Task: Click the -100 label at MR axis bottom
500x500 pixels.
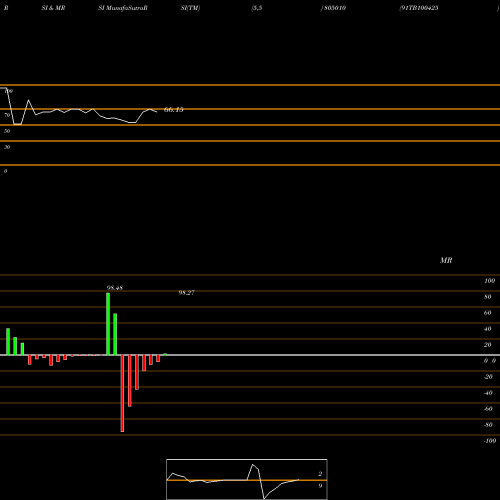Action: click(x=490, y=441)
